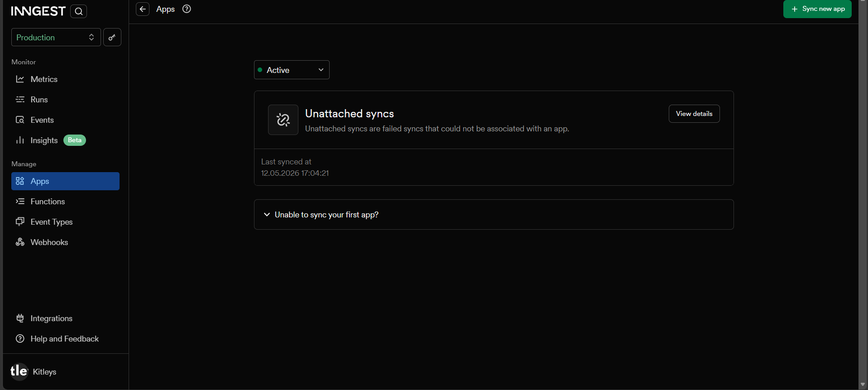This screenshot has height=390, width=868.
Task: Open Webhooks in the sidebar
Action: pos(65,242)
